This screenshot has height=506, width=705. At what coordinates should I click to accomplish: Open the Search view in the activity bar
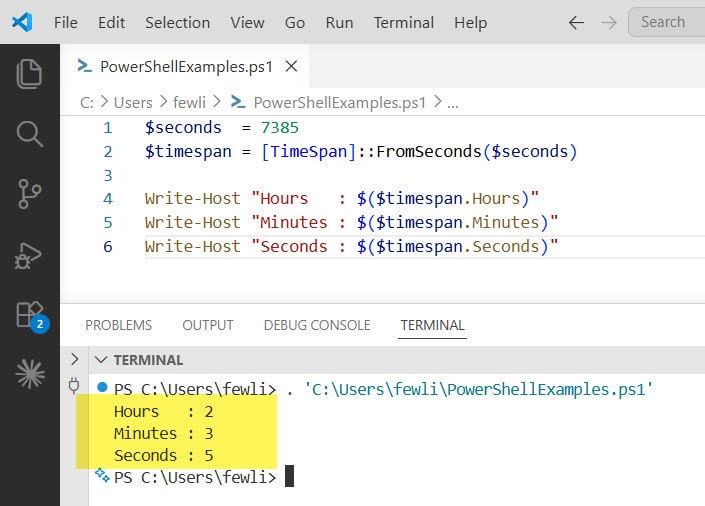point(30,134)
